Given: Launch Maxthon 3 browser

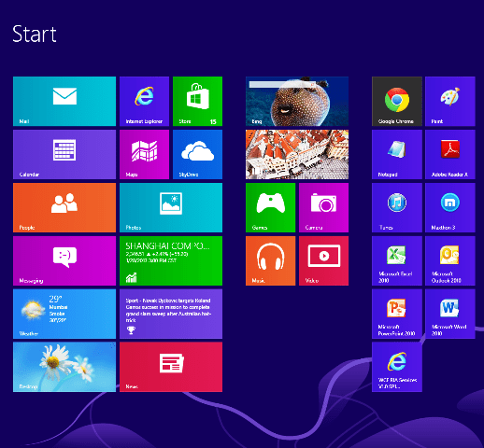Looking at the screenshot, I should tap(450, 207).
